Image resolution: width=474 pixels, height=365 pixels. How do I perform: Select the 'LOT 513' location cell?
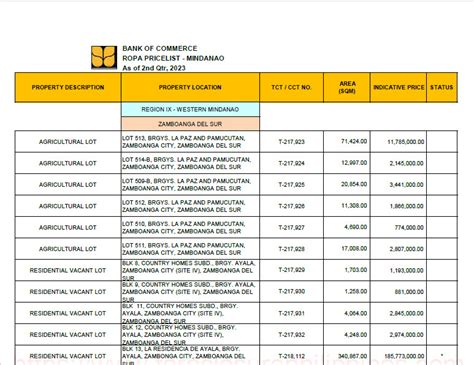point(190,142)
